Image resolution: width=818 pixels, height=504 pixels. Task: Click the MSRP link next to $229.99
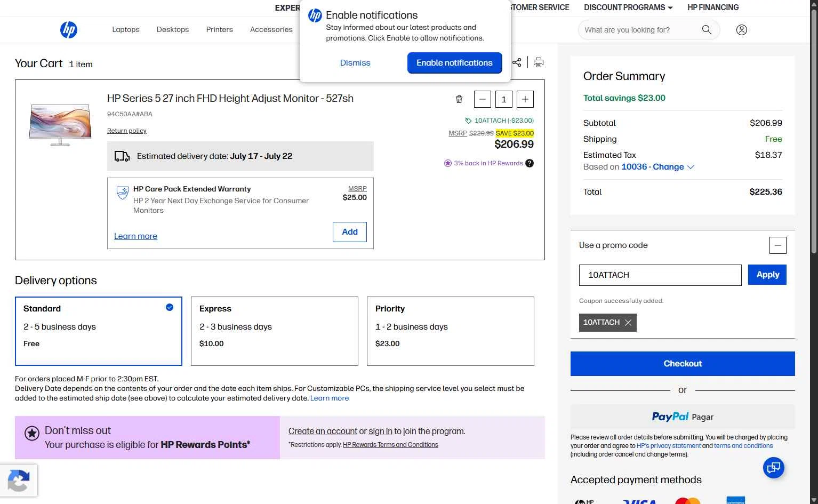pos(458,133)
